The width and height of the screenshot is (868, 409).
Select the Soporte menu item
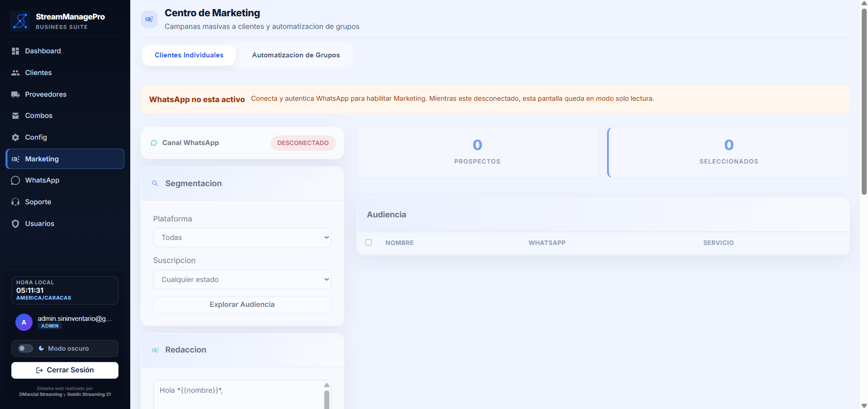(65, 202)
